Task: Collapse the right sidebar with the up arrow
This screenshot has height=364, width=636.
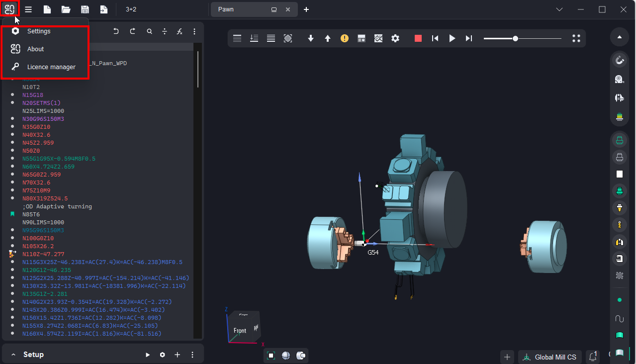Action: tap(620, 37)
